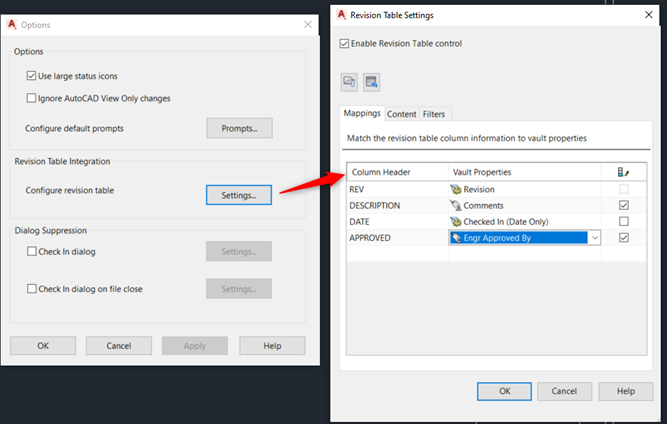Click the import settings icon in Revision Table Settings

[x=349, y=82]
